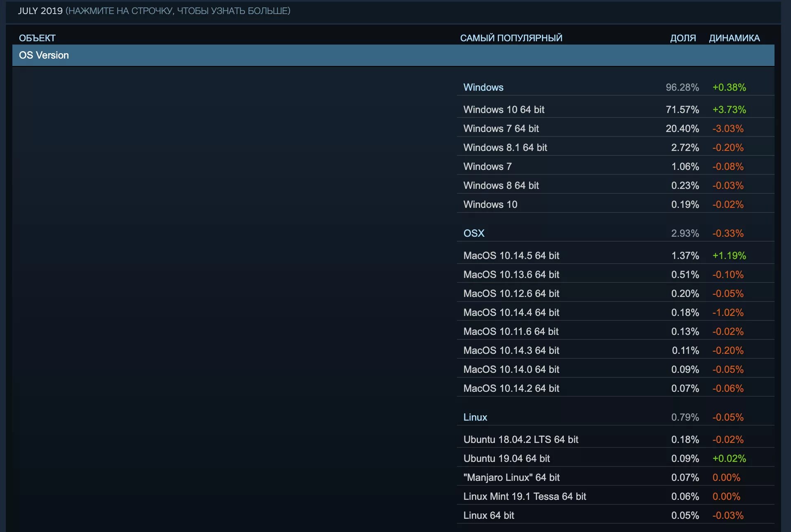The width and height of the screenshot is (791, 532).
Task: Click the 20.40% share value
Action: (x=682, y=129)
